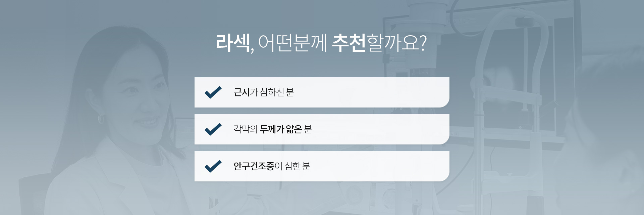644x215 pixels.
Task: Select the 안구건조증이 심한 분 text
Action: coord(272,166)
